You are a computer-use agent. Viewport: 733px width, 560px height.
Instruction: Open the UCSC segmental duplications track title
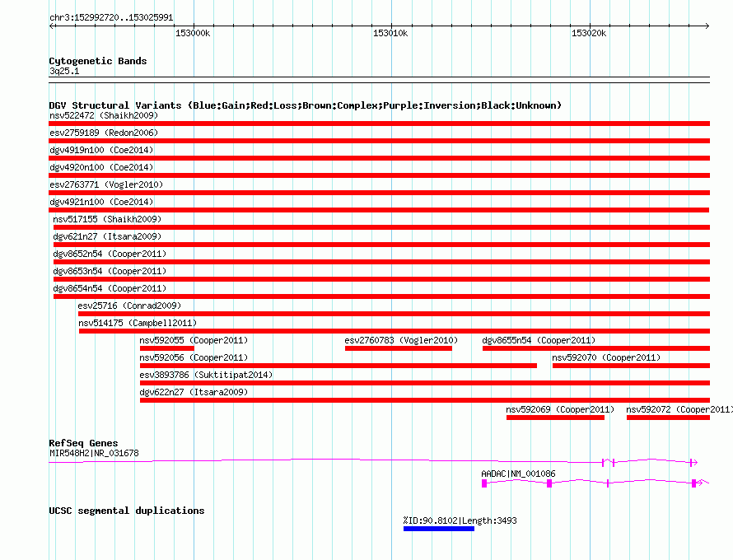point(127,511)
